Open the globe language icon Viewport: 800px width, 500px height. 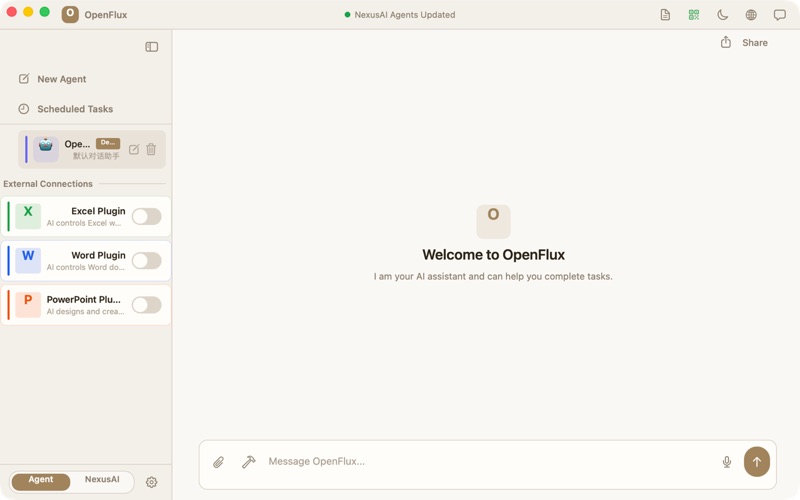(751, 15)
